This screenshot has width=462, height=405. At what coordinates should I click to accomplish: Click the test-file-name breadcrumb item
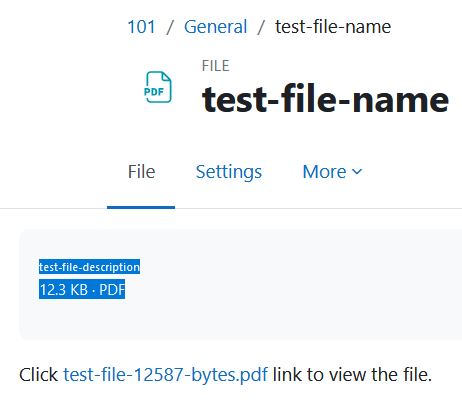(x=333, y=27)
